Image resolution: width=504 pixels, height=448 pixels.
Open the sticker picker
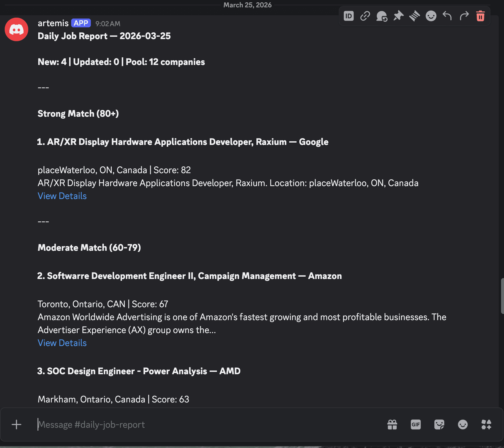439,424
